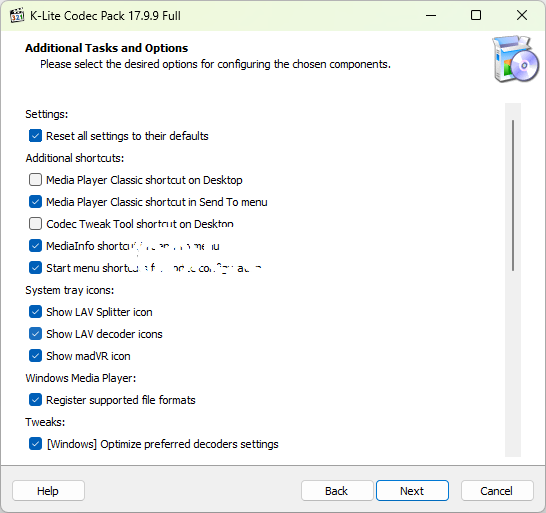Click the 'Tweaks:' heading
This screenshot has height=513, width=546.
(45, 422)
